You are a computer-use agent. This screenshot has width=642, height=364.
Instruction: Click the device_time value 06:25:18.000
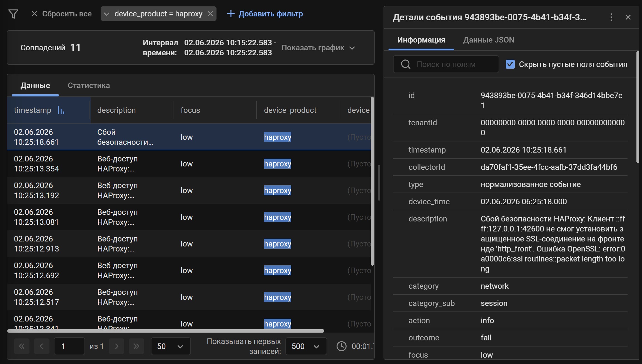[524, 201]
